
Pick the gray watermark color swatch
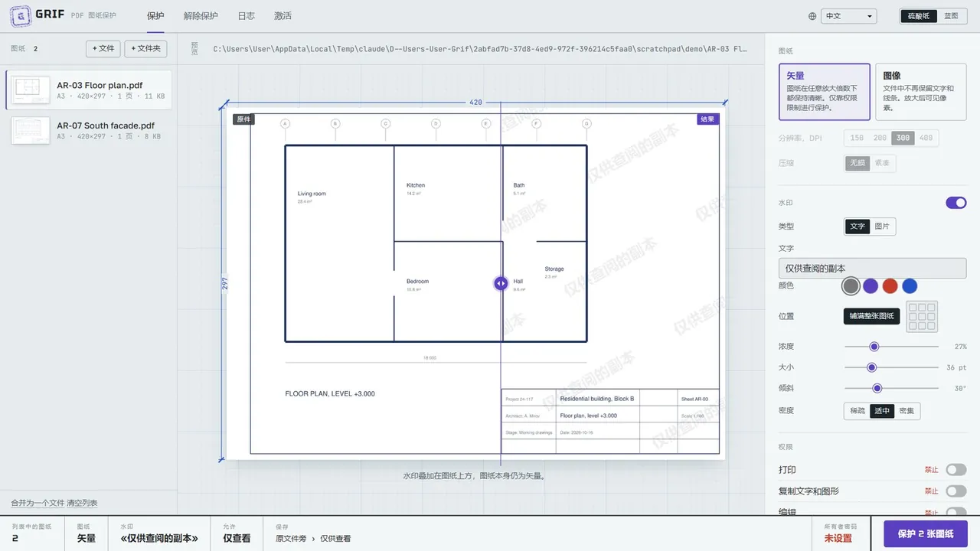[x=851, y=286]
